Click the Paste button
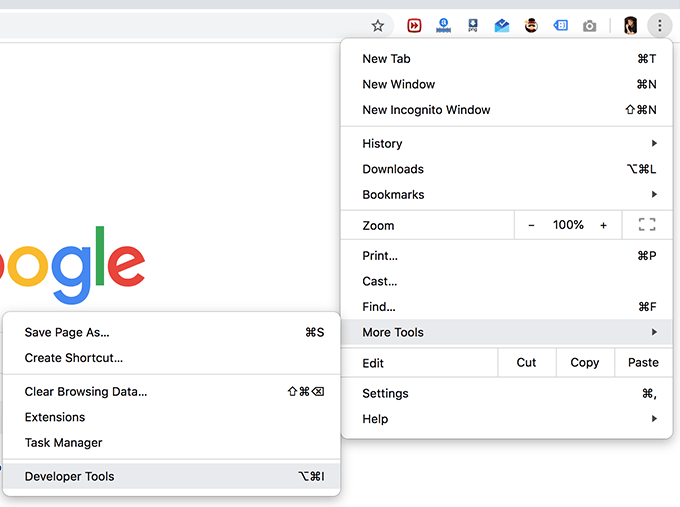680x507 pixels. click(x=643, y=363)
